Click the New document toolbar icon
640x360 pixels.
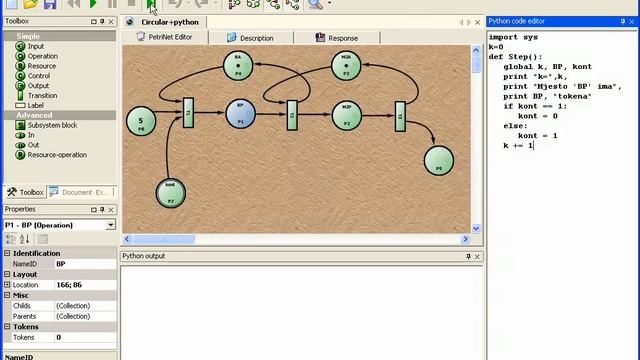click(11, 4)
